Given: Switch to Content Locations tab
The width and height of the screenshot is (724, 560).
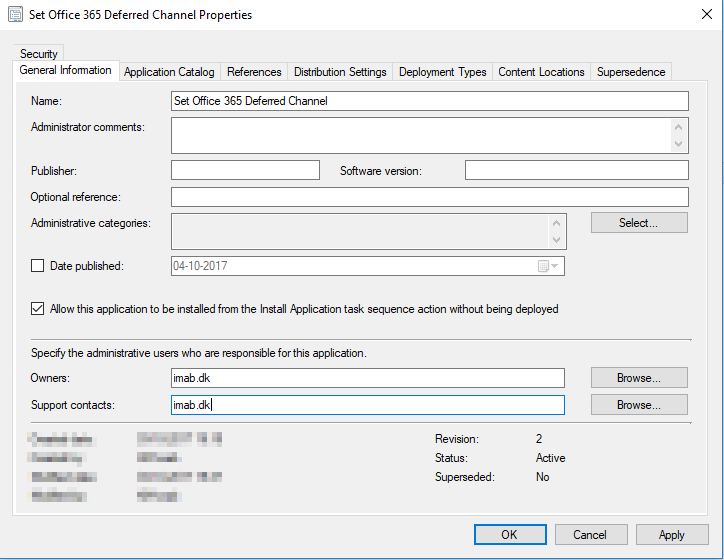Looking at the screenshot, I should pos(541,72).
